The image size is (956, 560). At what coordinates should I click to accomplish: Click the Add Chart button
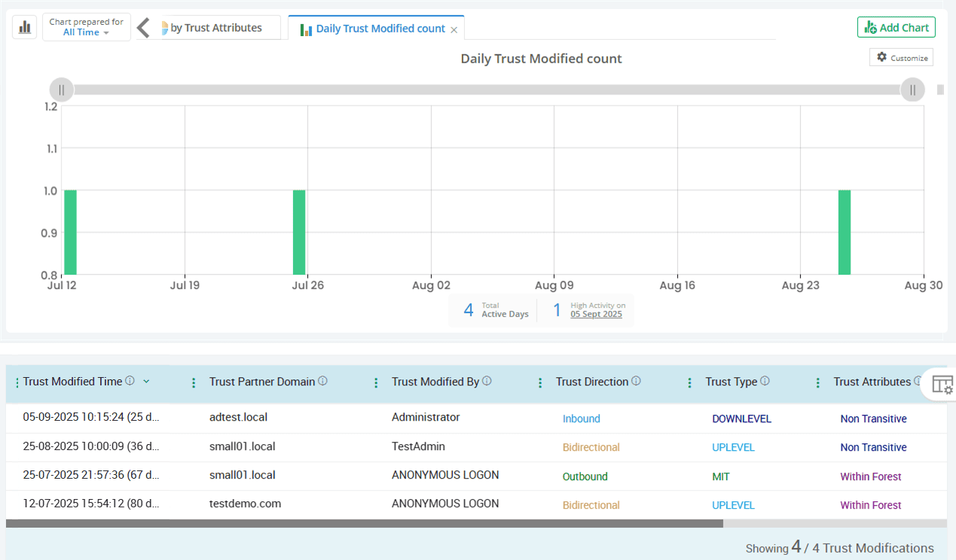896,28
